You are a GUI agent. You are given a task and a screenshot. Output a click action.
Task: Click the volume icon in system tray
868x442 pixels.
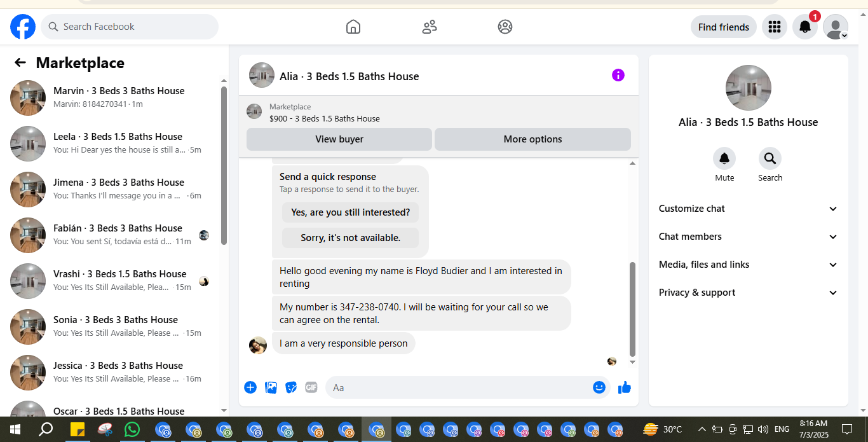click(x=763, y=429)
